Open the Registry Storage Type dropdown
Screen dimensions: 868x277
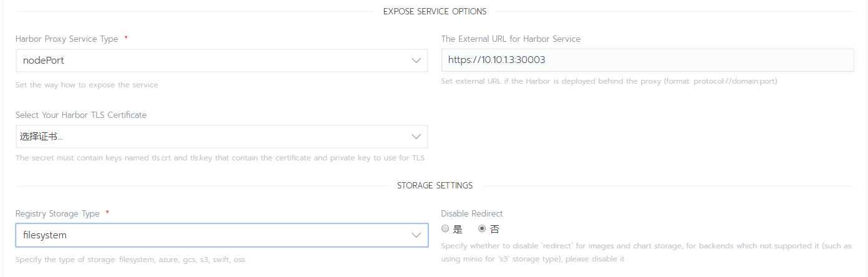point(221,235)
